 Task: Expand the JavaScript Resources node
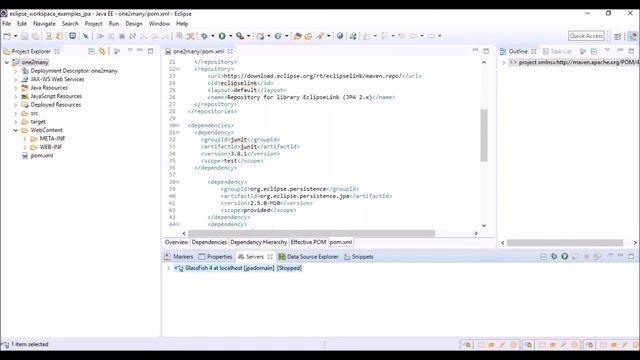click(16, 96)
